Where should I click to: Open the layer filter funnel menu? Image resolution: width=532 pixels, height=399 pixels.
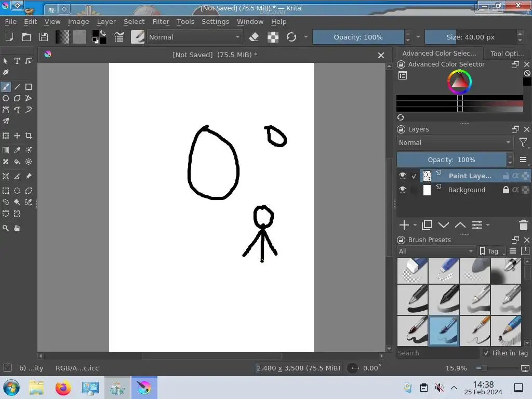523,142
